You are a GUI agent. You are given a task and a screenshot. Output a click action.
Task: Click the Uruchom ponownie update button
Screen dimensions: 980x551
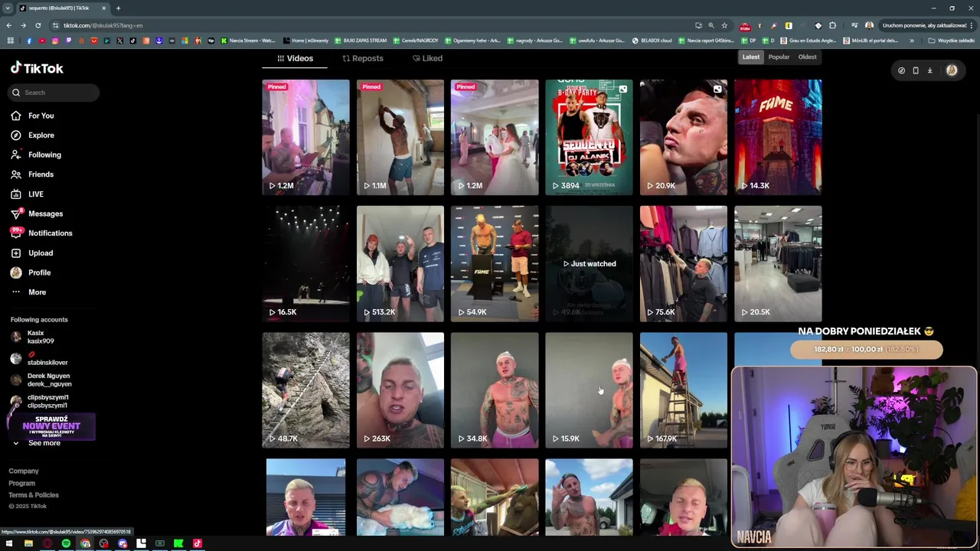924,25
